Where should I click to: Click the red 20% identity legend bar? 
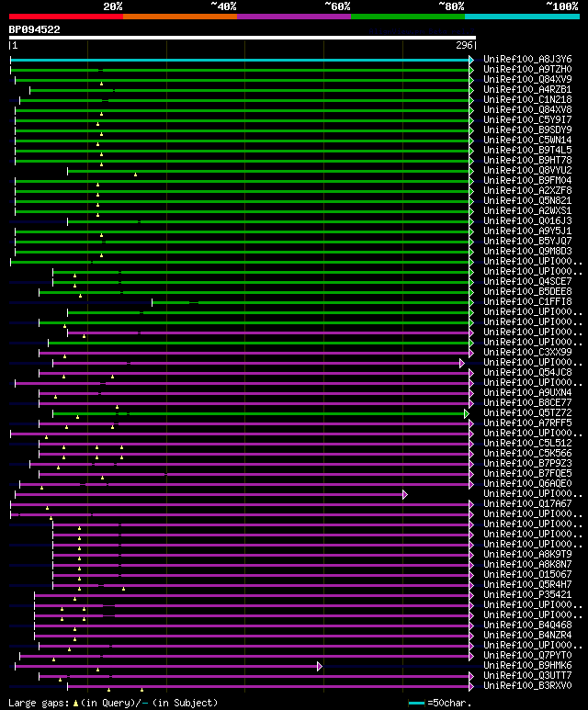(x=66, y=17)
